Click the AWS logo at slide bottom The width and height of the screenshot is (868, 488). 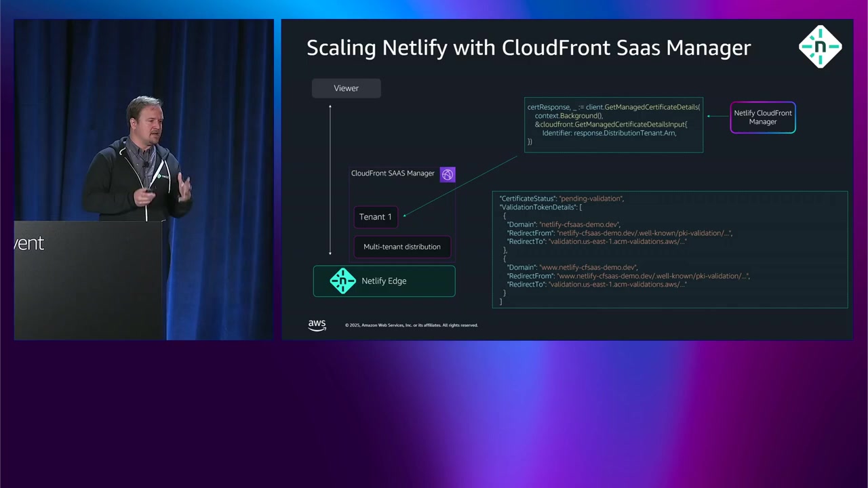[x=317, y=325]
